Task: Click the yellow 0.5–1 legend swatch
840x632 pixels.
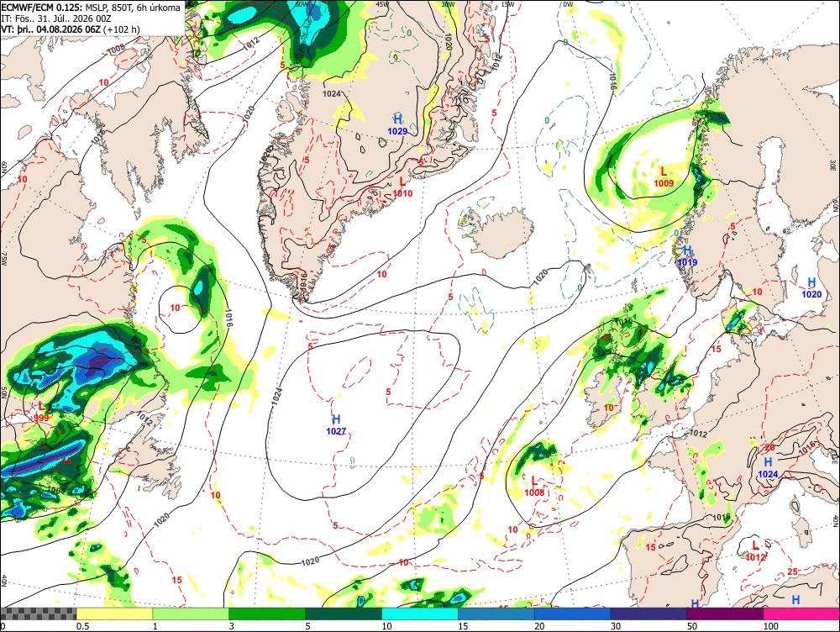Action: pos(114,614)
